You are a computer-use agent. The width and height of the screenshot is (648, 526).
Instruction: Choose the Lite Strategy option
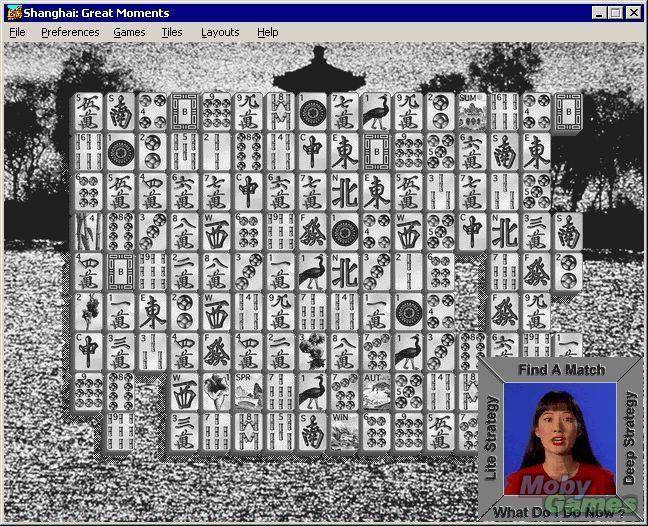click(x=491, y=438)
